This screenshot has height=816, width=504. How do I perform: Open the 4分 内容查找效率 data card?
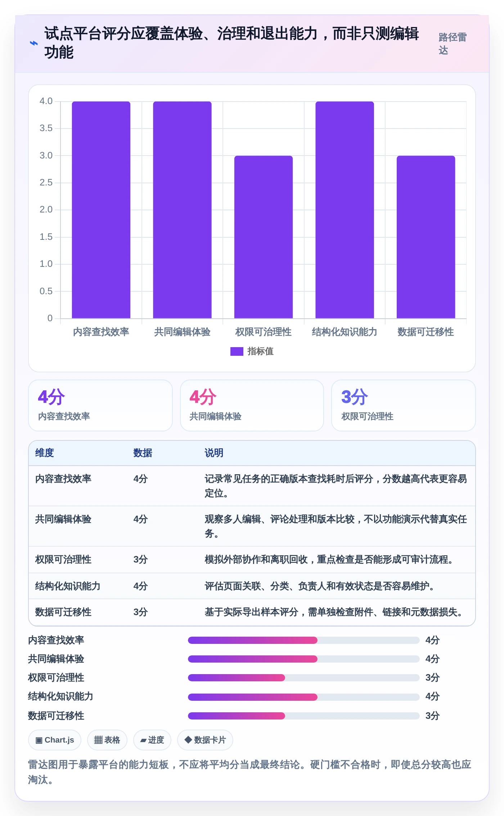click(x=100, y=405)
